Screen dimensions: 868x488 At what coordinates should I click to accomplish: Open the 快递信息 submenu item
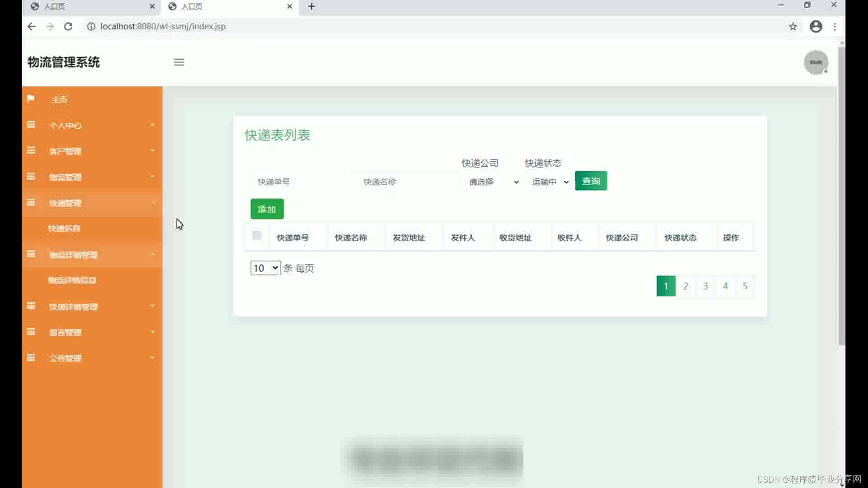[x=64, y=229]
